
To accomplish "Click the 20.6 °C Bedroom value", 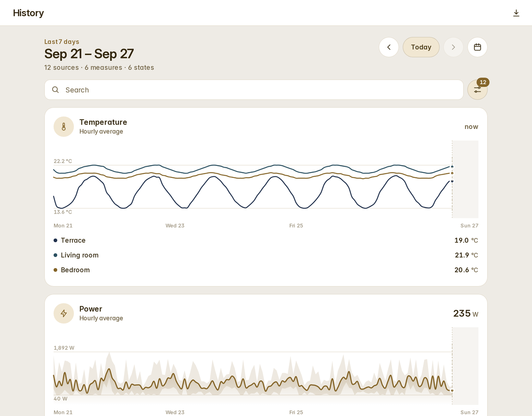I will tap(466, 270).
